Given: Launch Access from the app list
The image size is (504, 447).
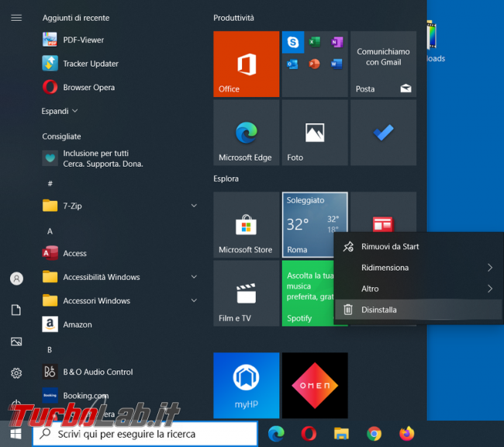Looking at the screenshot, I should [x=64, y=253].
